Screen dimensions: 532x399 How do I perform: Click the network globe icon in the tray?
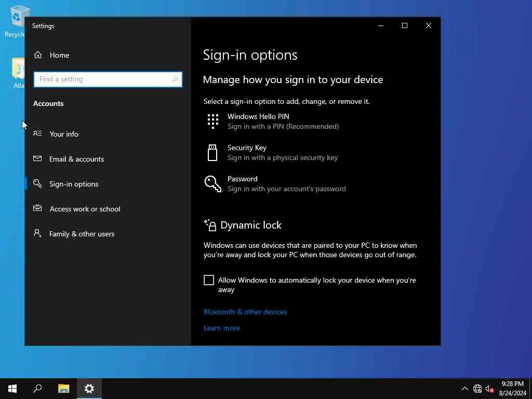pyautogui.click(x=477, y=389)
